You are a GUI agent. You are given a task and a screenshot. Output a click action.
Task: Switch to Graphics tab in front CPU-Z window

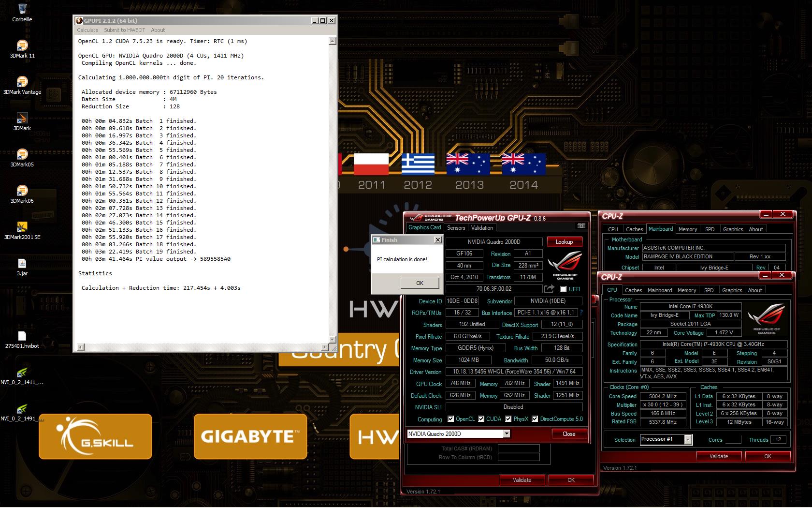[732, 290]
